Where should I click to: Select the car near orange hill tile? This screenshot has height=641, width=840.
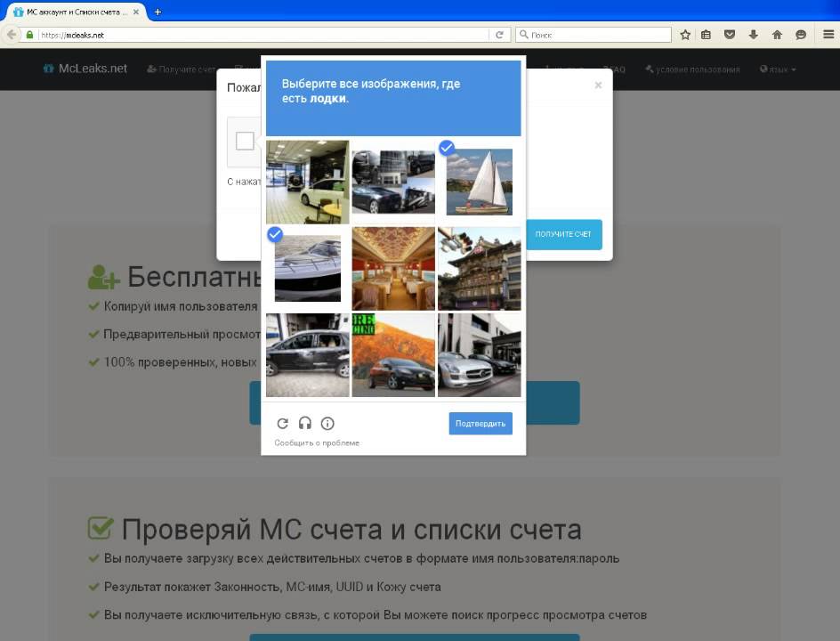click(x=393, y=355)
